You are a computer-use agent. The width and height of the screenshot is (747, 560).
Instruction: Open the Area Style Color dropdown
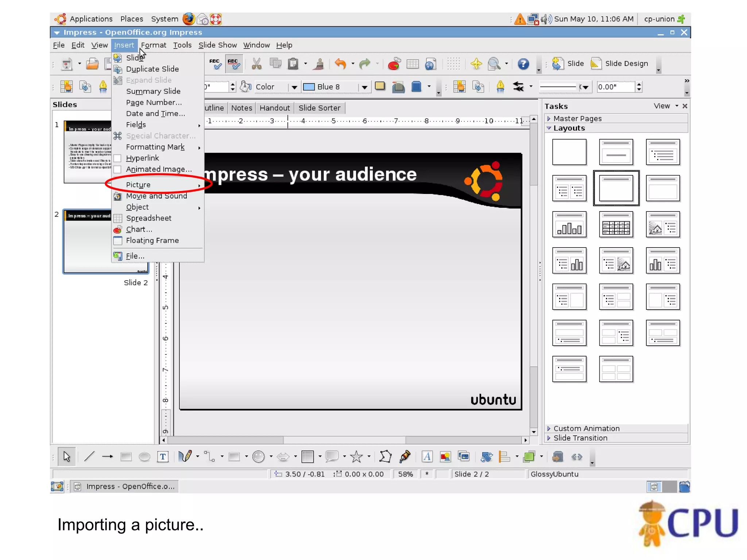[x=294, y=87]
